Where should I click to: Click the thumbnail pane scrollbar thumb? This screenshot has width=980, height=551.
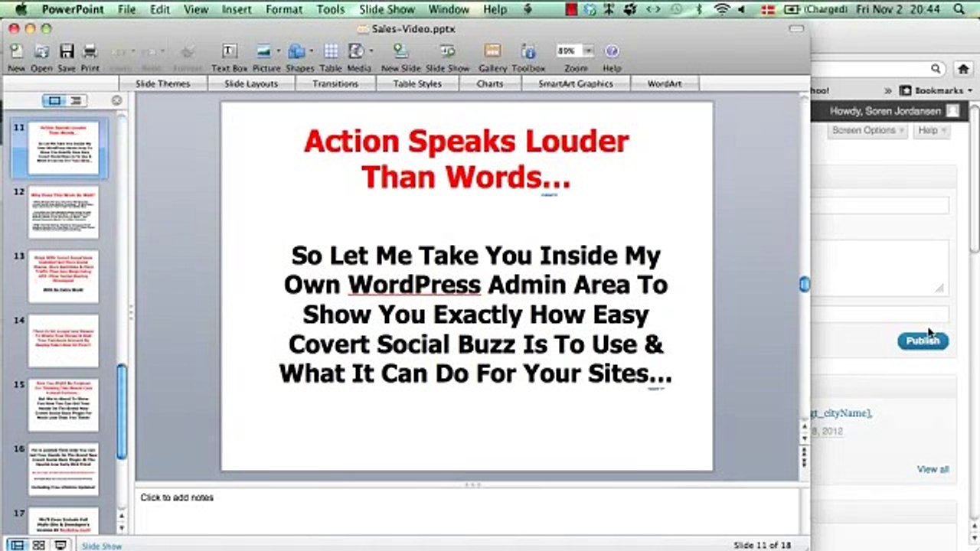[x=121, y=412]
